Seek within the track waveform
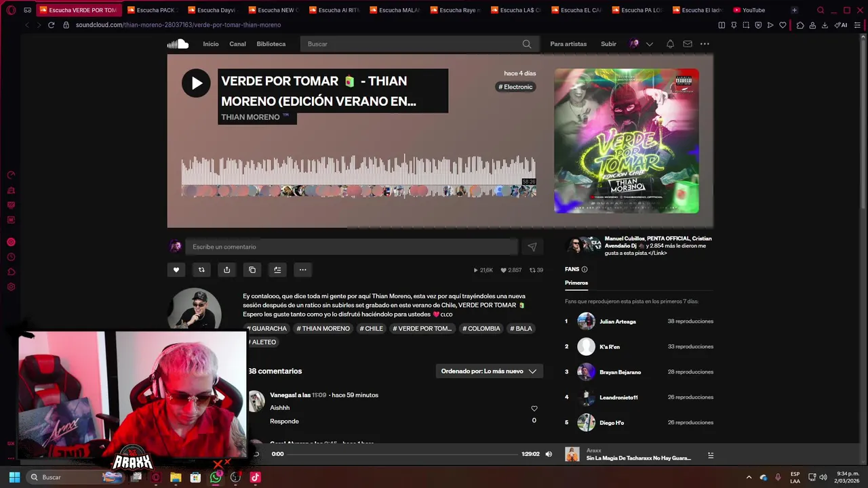Image resolution: width=868 pixels, height=488 pixels. click(359, 176)
